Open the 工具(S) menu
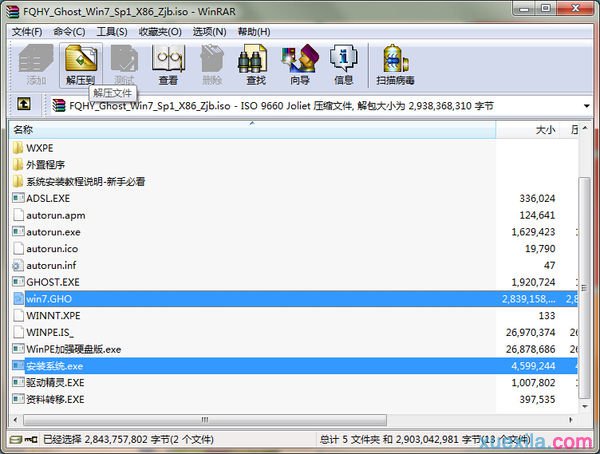 click(x=111, y=31)
